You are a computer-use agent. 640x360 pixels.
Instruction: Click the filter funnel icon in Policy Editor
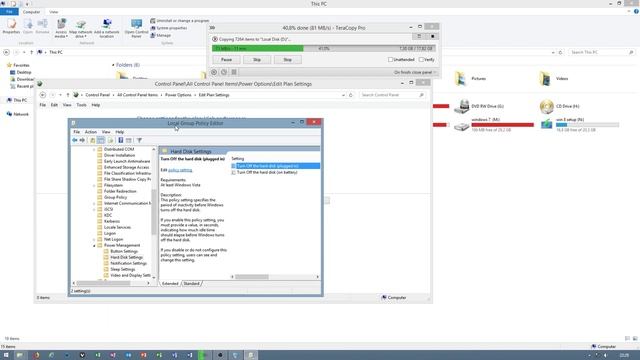tap(139, 140)
